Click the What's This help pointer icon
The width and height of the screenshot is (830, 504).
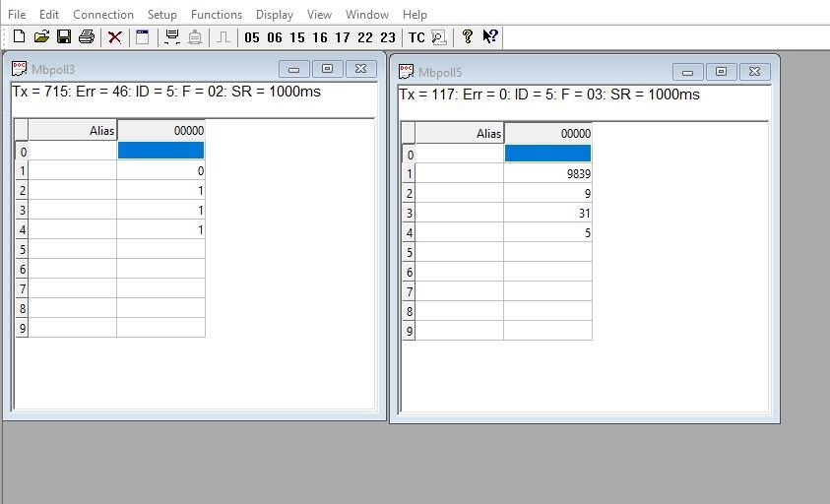pos(490,37)
